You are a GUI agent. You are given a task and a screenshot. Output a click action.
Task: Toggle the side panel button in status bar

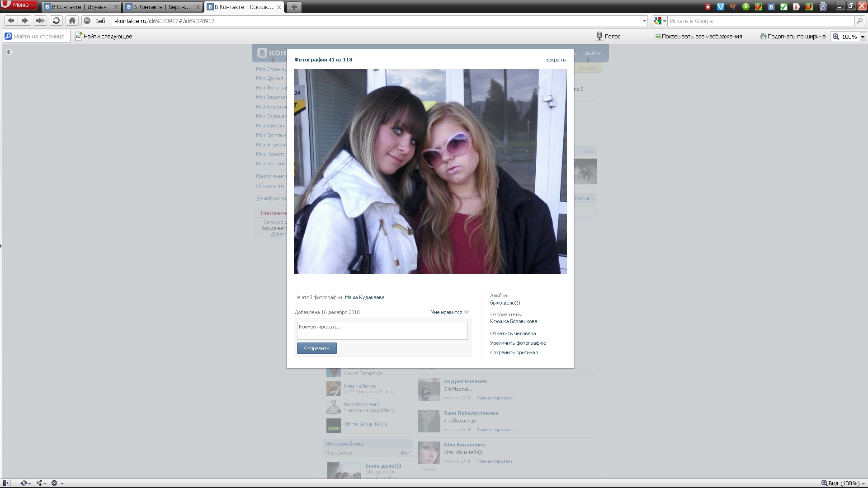point(7,483)
